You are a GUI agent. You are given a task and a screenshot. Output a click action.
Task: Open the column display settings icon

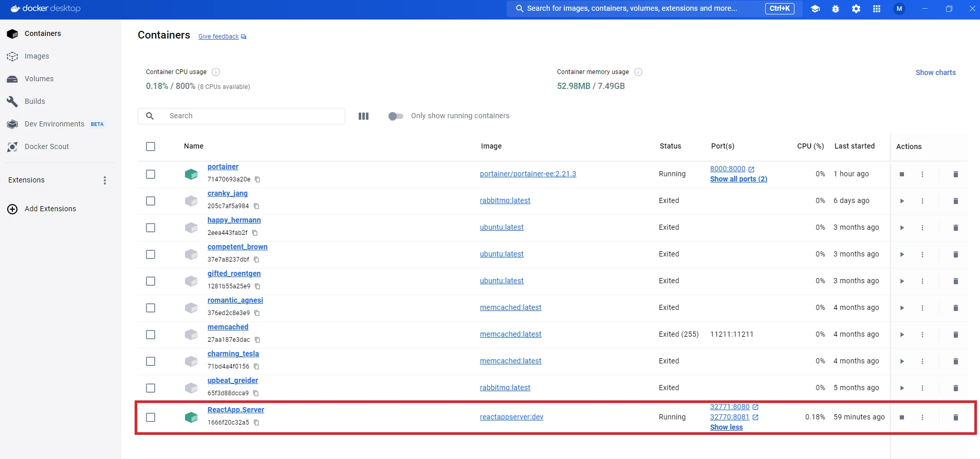point(363,116)
